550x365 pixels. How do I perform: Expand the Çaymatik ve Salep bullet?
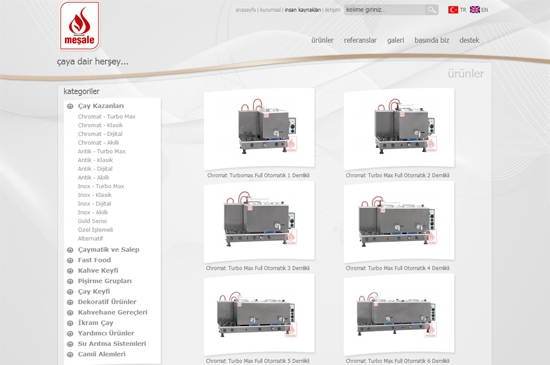point(70,250)
